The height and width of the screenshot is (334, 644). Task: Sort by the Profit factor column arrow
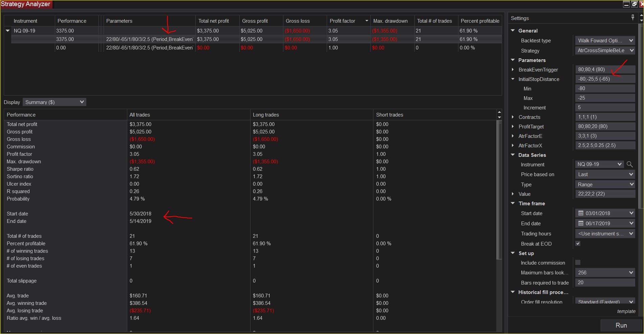tap(367, 21)
